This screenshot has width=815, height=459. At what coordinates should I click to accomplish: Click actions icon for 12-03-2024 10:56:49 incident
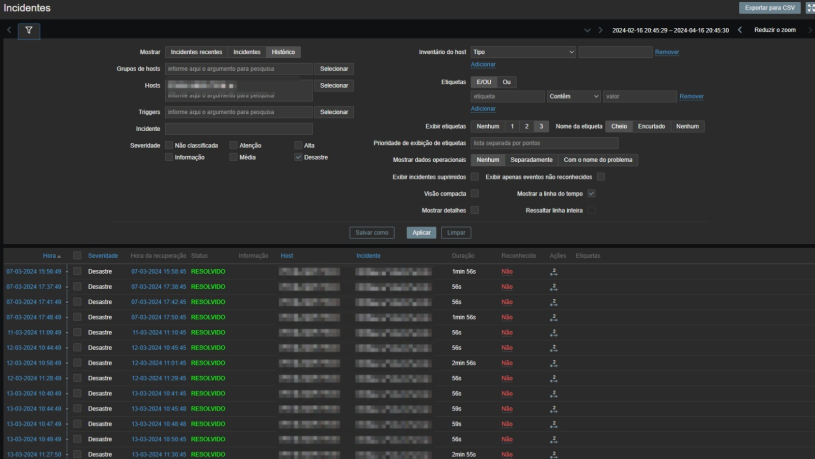[553, 363]
